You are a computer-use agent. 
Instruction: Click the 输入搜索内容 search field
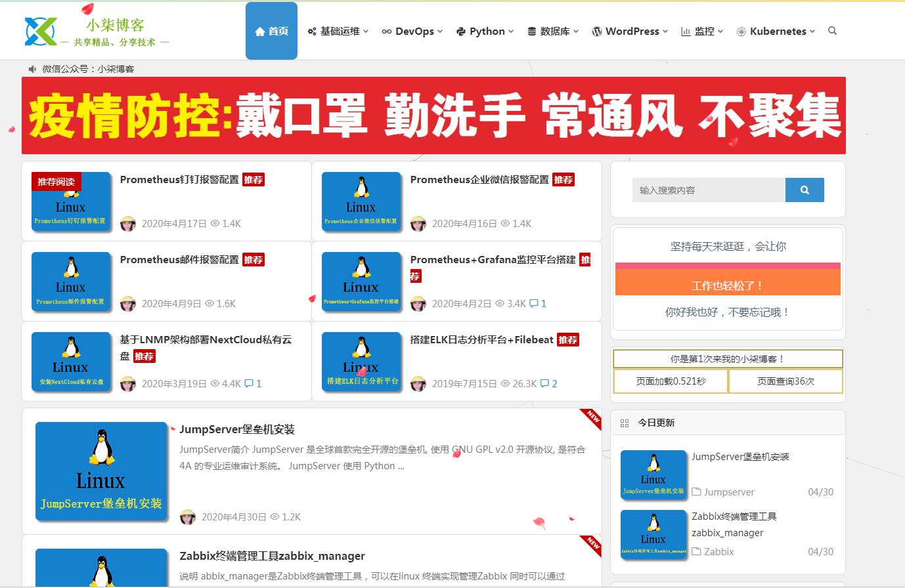click(709, 190)
